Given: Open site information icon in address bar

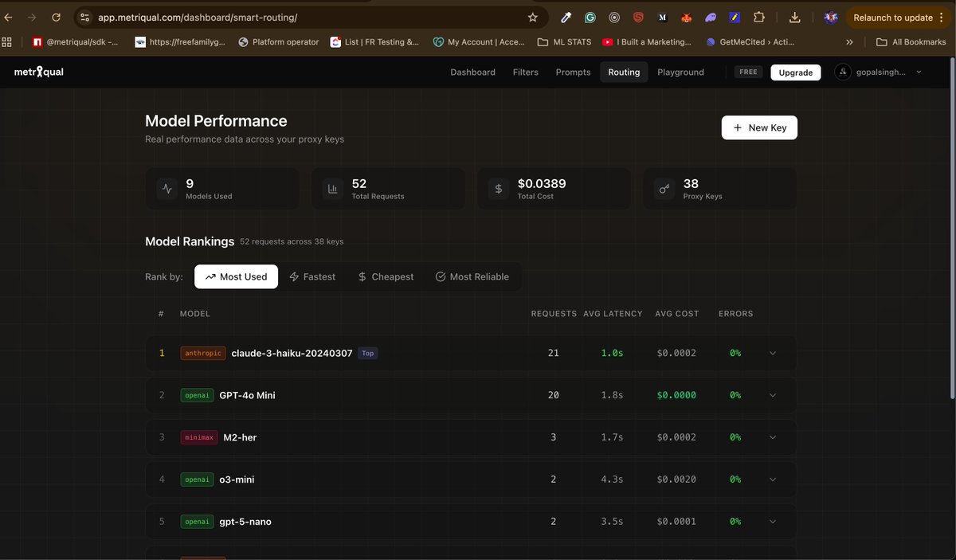Looking at the screenshot, I should pyautogui.click(x=85, y=17).
